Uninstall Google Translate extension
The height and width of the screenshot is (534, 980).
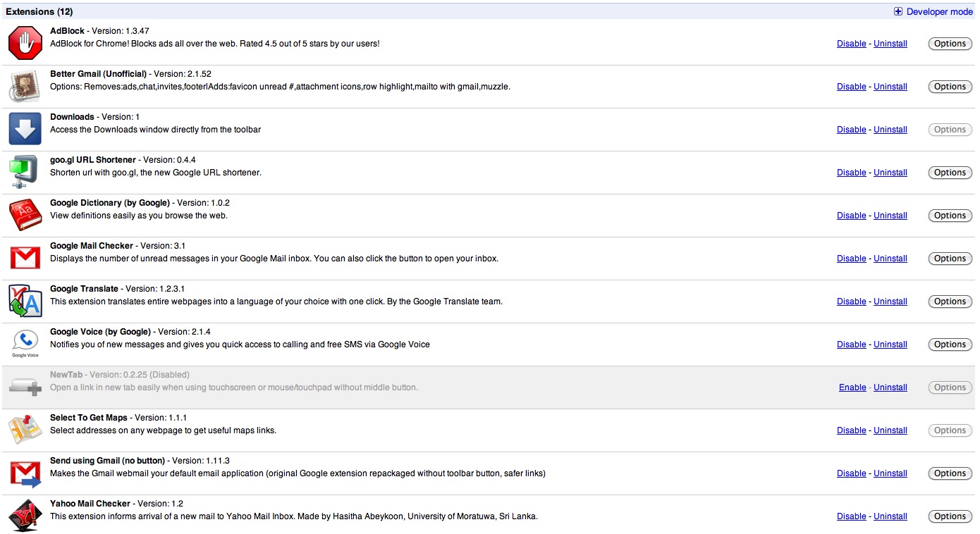tap(890, 302)
